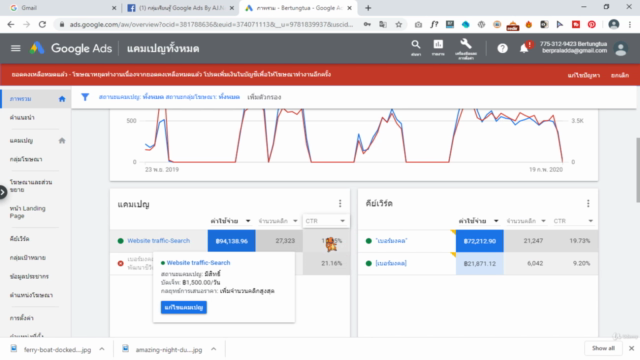This screenshot has height=360, width=640.
Task: Click the translate page icon
Action: click(x=383, y=24)
